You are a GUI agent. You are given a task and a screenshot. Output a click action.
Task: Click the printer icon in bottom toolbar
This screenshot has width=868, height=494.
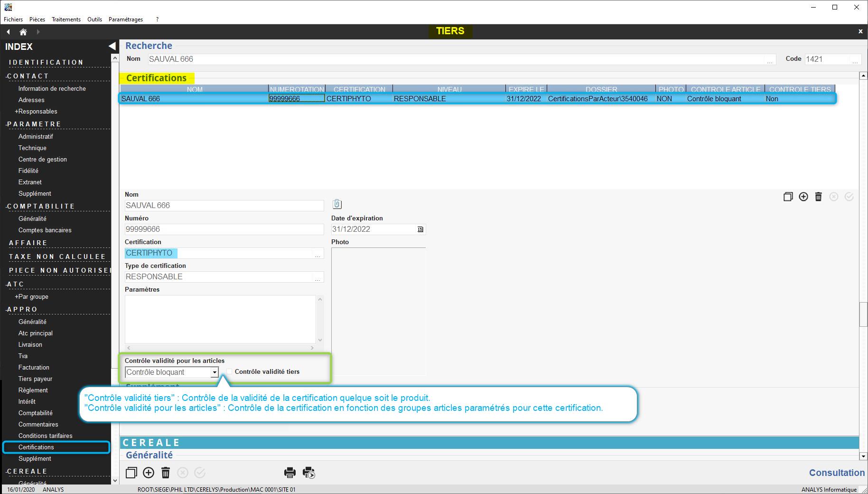289,473
